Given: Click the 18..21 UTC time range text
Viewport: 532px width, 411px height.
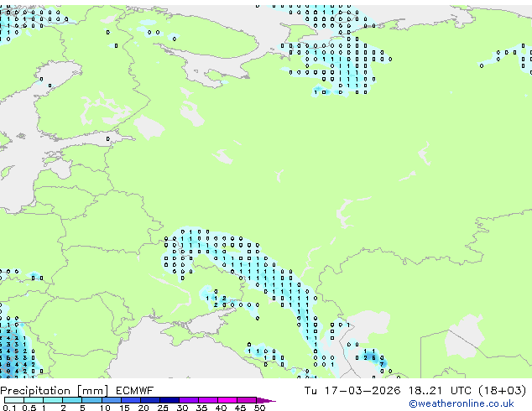Looking at the screenshot, I should [441, 391].
